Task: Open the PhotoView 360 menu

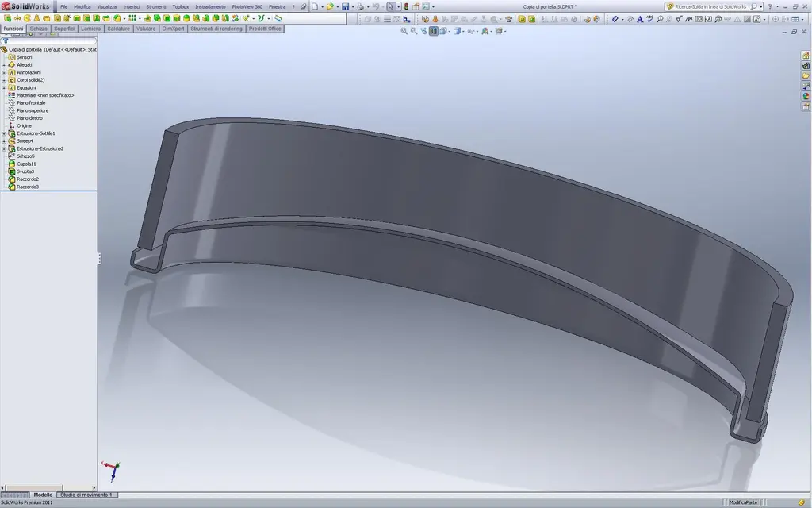Action: (247, 6)
